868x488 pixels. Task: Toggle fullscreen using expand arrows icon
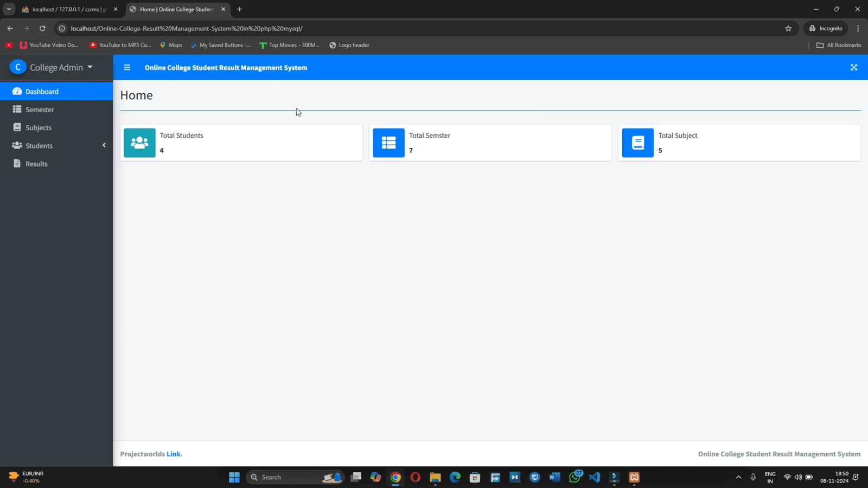click(853, 68)
